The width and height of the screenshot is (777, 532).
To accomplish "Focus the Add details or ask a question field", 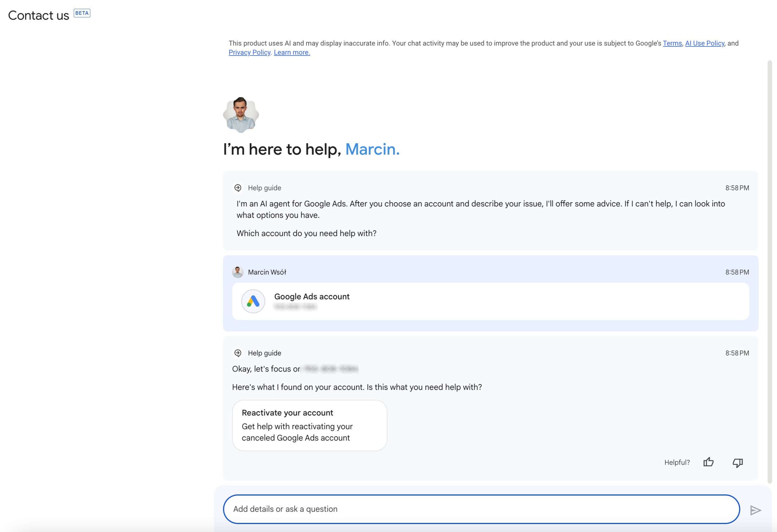I will tap(481, 509).
